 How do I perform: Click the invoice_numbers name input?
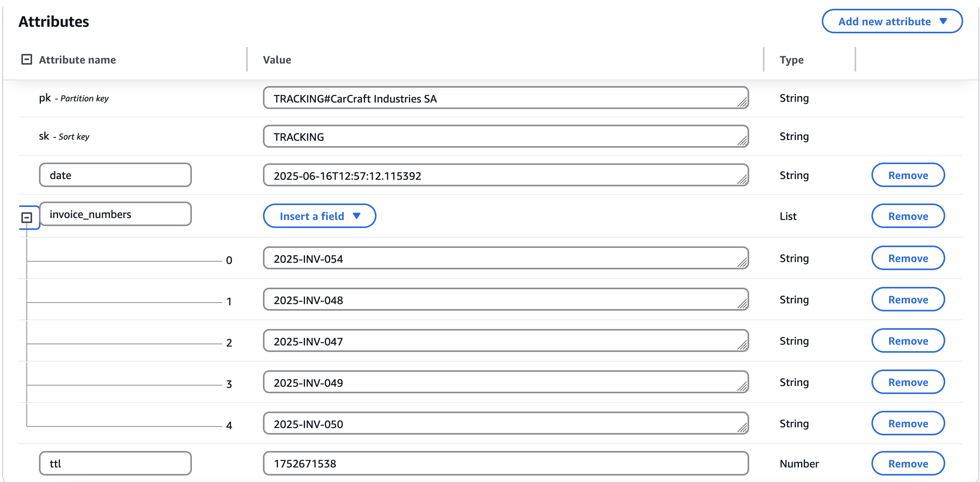coord(115,214)
